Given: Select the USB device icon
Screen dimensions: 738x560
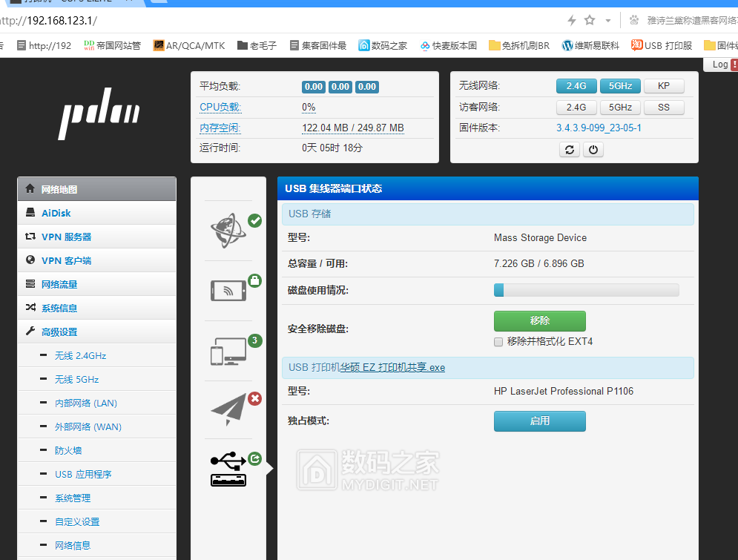Looking at the screenshot, I should pyautogui.click(x=228, y=469).
